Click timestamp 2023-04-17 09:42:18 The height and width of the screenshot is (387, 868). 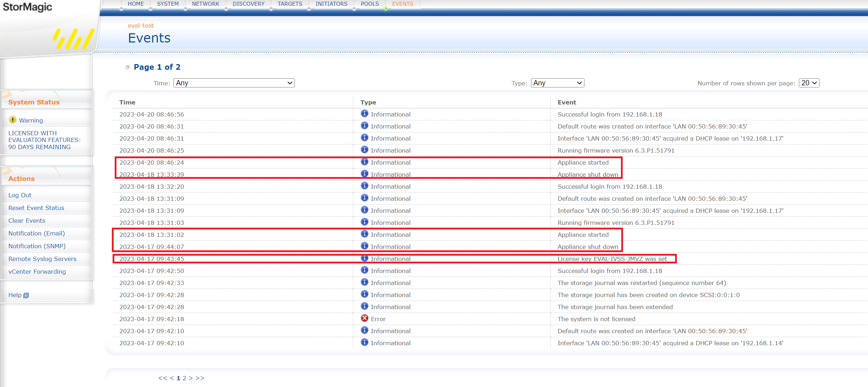pos(152,319)
